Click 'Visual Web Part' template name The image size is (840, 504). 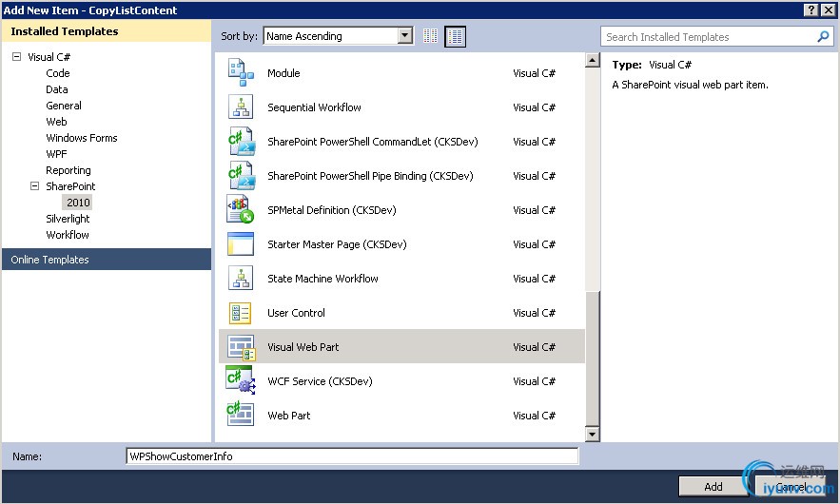[x=303, y=347]
